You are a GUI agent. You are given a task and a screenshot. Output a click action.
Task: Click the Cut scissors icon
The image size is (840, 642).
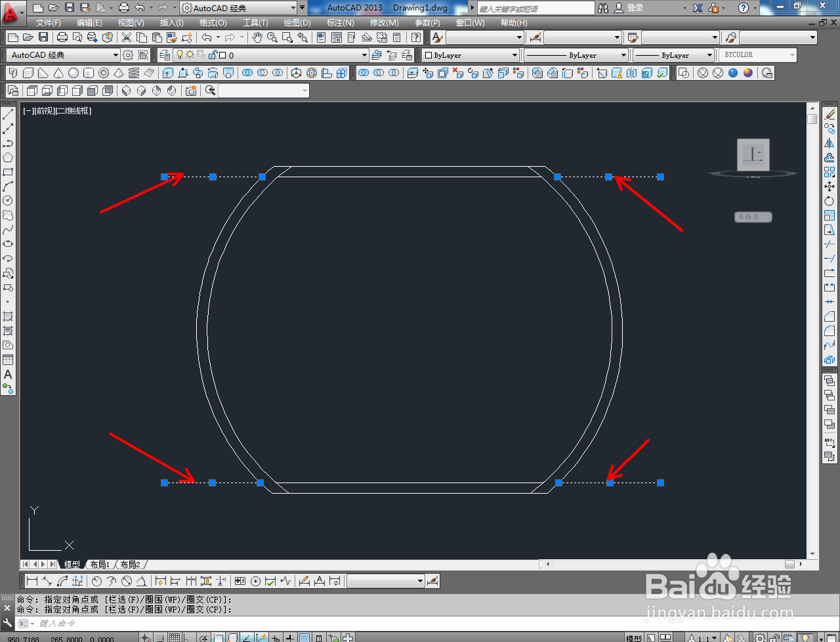[x=126, y=37]
